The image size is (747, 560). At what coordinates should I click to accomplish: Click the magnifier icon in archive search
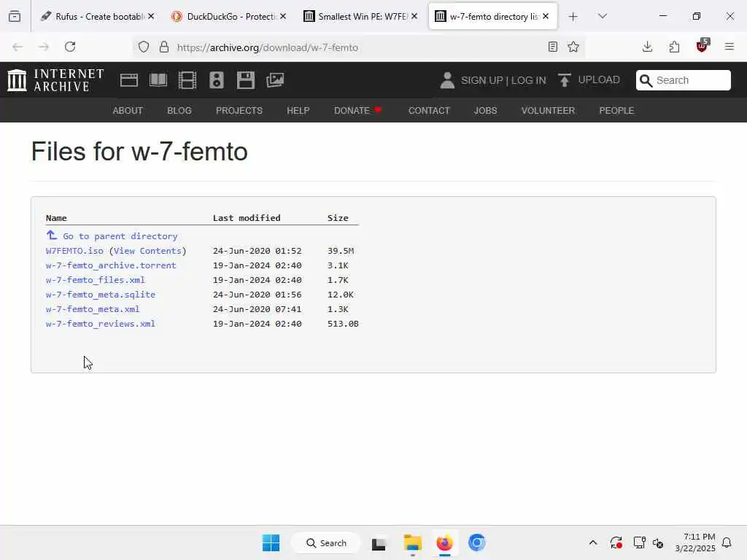(x=646, y=80)
